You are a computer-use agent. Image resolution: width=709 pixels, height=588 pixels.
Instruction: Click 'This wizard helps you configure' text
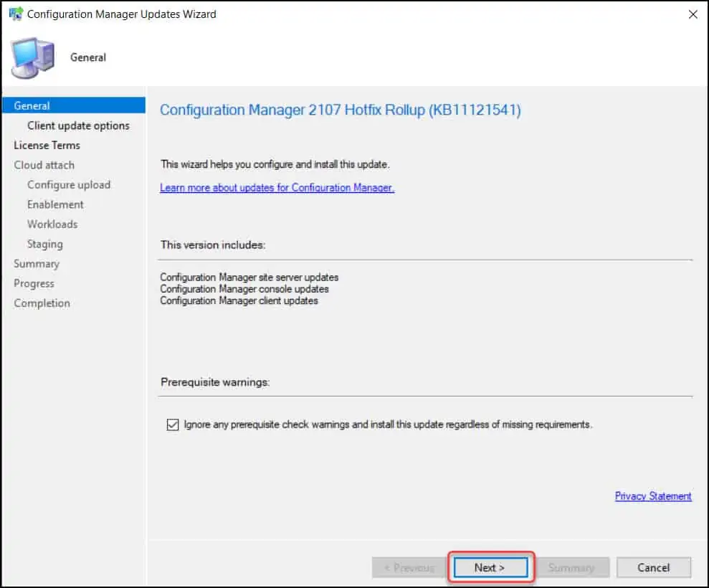275,164
